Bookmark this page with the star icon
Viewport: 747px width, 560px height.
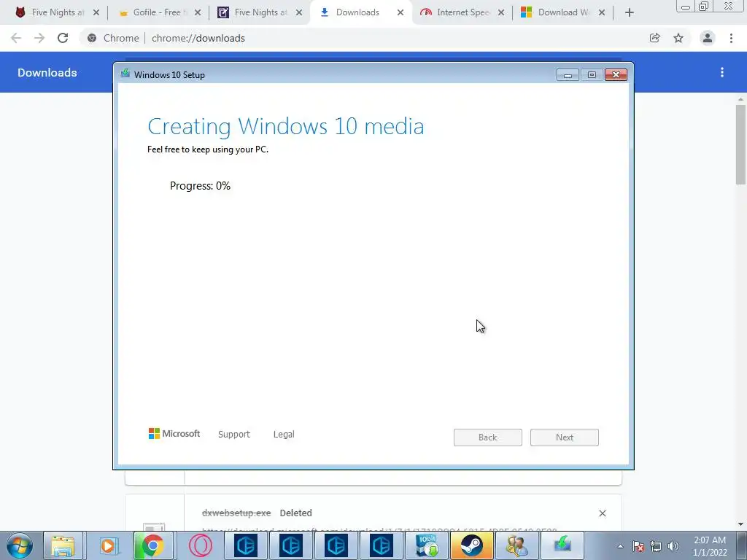[678, 38]
